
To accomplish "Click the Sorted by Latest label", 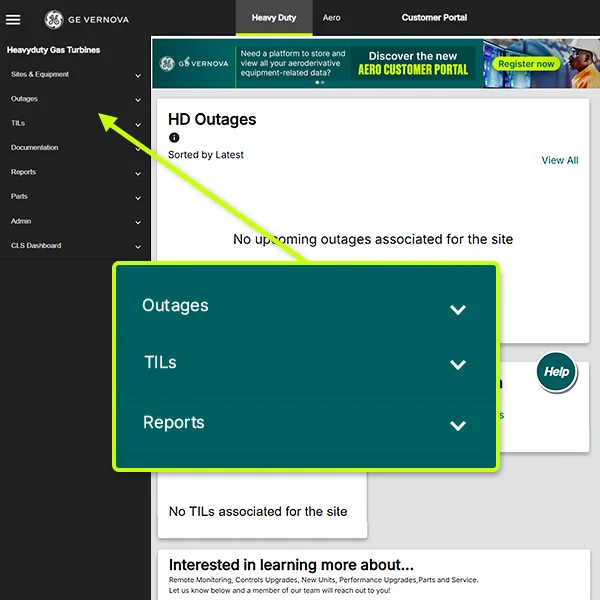I will click(206, 155).
